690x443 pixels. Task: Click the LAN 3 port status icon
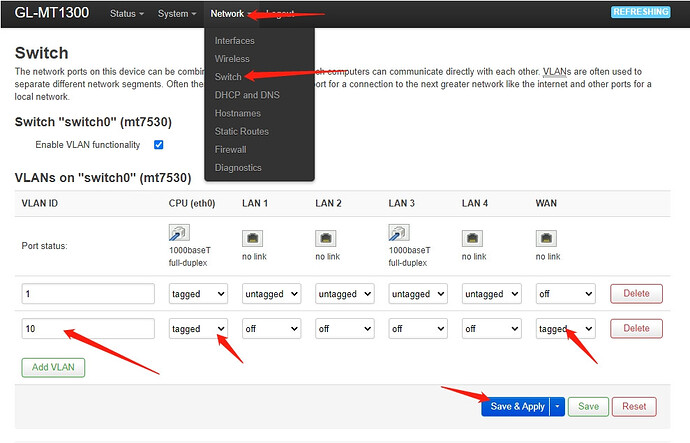[400, 233]
